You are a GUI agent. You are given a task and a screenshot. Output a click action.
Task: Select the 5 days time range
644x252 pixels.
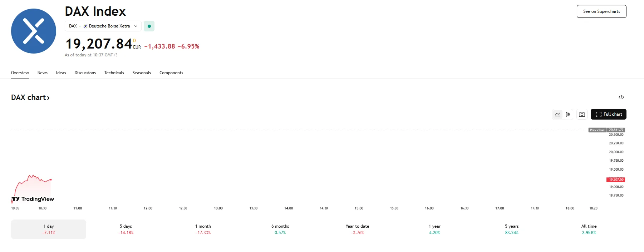126,229
